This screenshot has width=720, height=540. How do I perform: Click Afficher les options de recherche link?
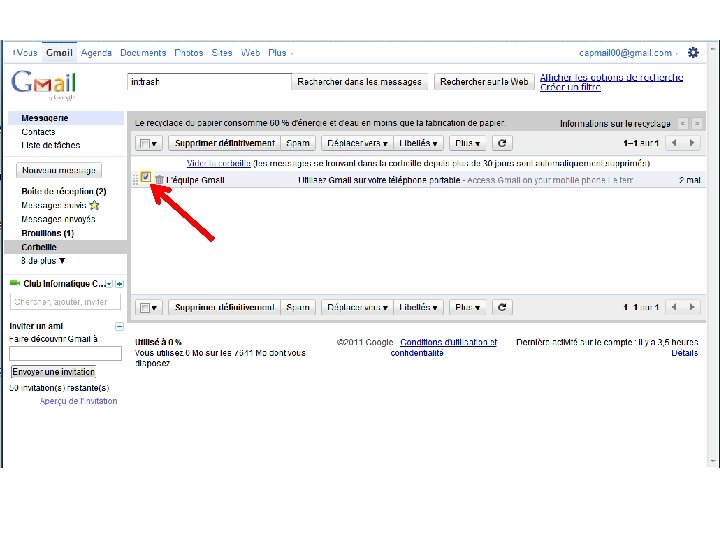tap(611, 77)
